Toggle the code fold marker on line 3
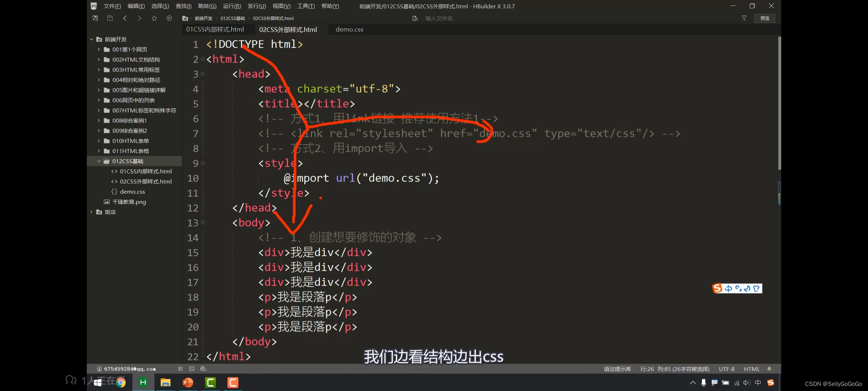 click(203, 74)
